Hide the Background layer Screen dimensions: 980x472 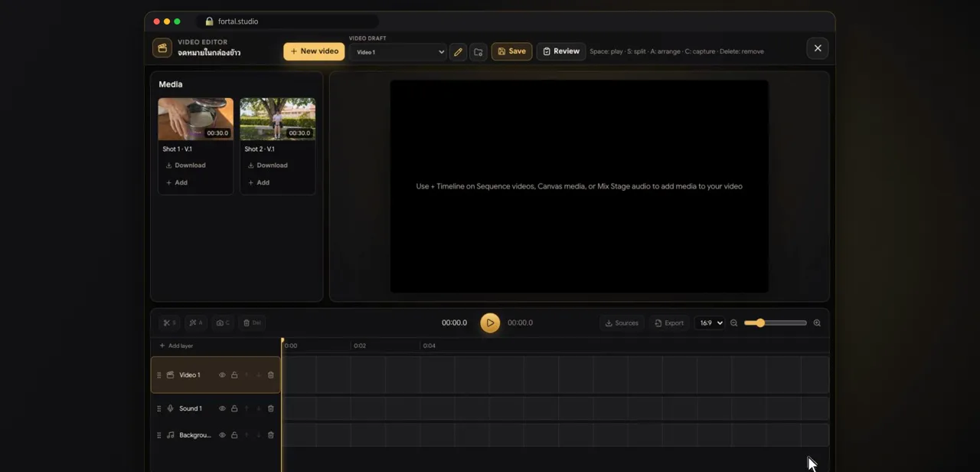coord(222,435)
